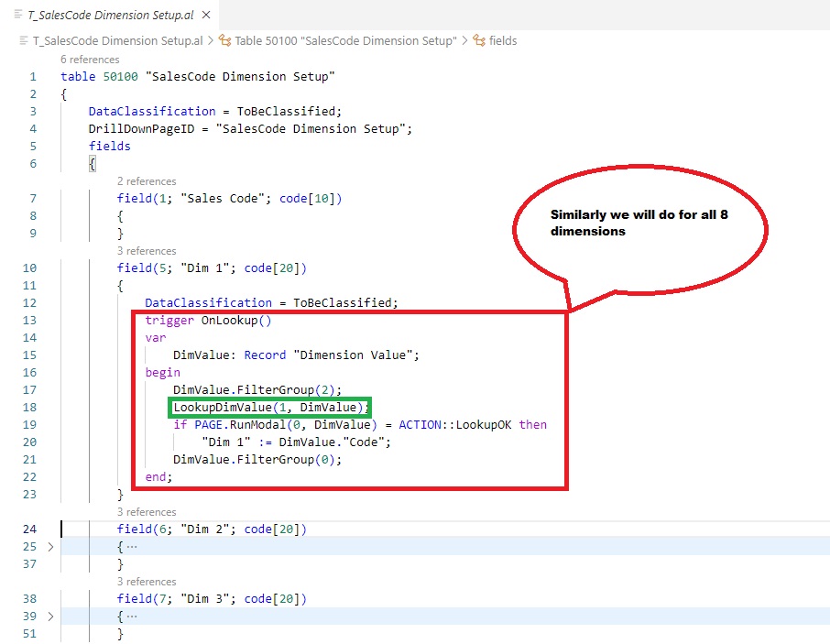830x644 pixels.
Task: Show the 3 references above Dim 1 field
Action: pyautogui.click(x=147, y=251)
